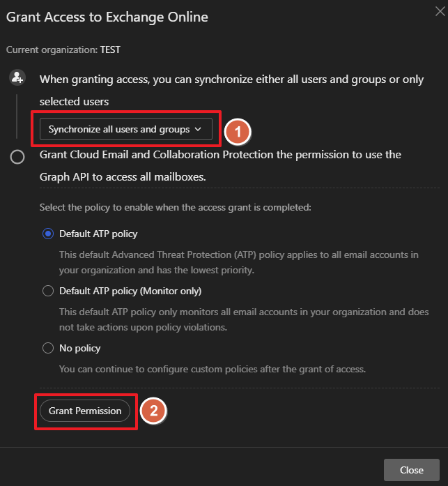Expand the chevron arrow in the synchronize dropdown
This screenshot has height=486, width=448.
(199, 129)
